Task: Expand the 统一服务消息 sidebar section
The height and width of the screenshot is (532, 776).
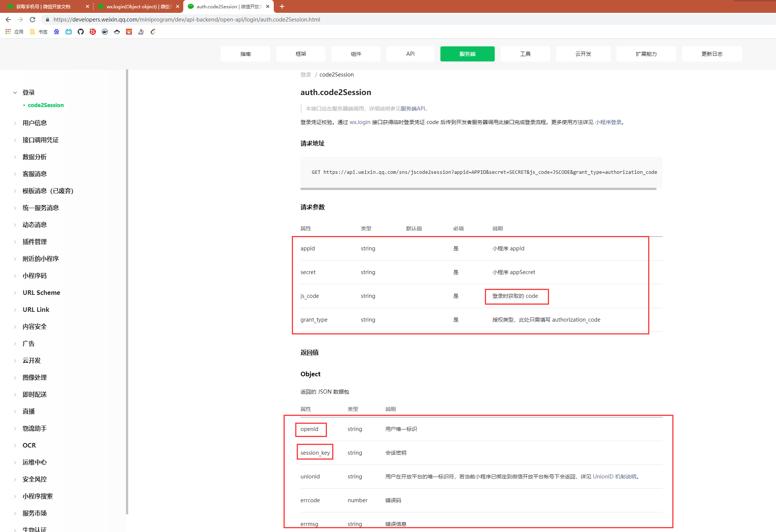Action: pos(15,208)
